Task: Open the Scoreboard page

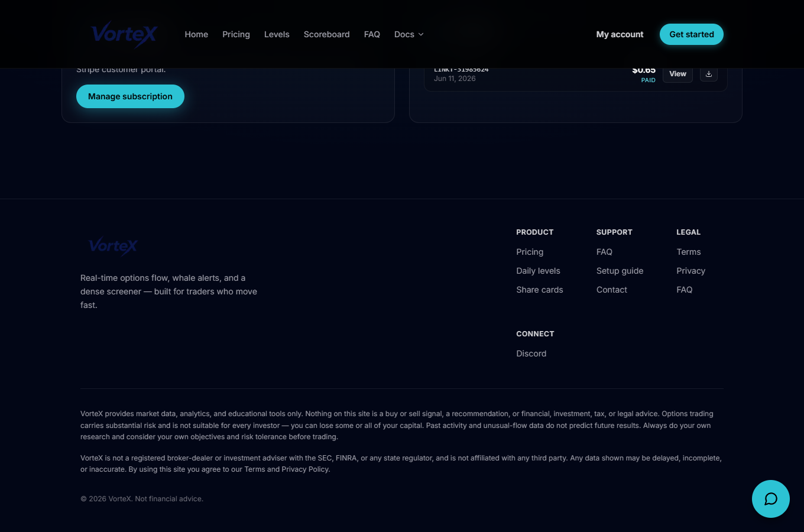Action: pyautogui.click(x=326, y=34)
